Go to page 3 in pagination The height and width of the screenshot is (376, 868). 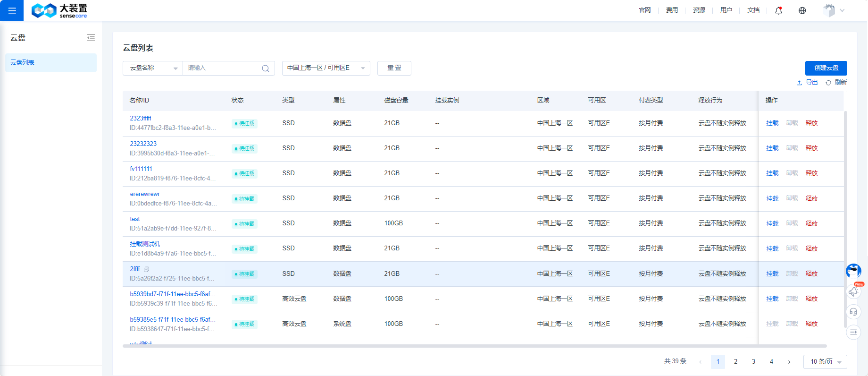[753, 362]
